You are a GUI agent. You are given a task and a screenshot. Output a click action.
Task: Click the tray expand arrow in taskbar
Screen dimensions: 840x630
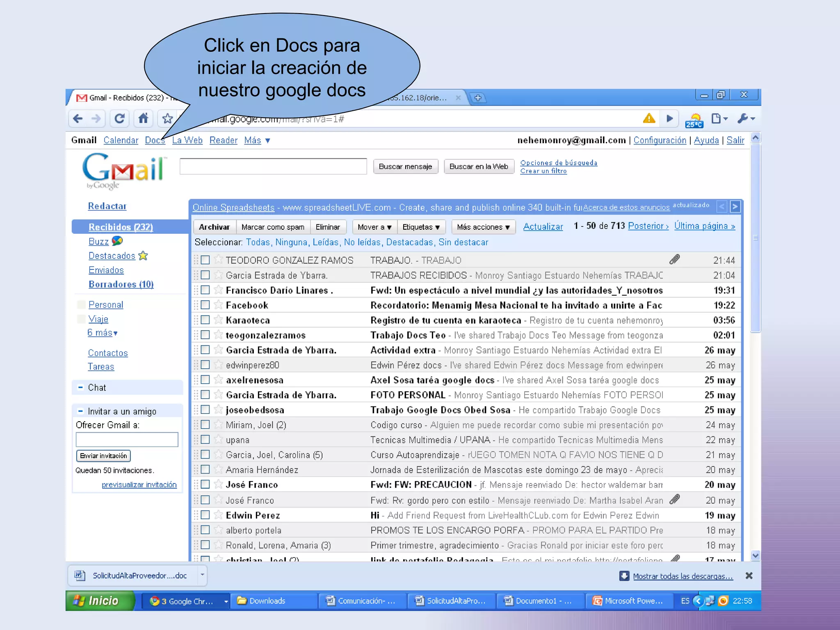698,601
